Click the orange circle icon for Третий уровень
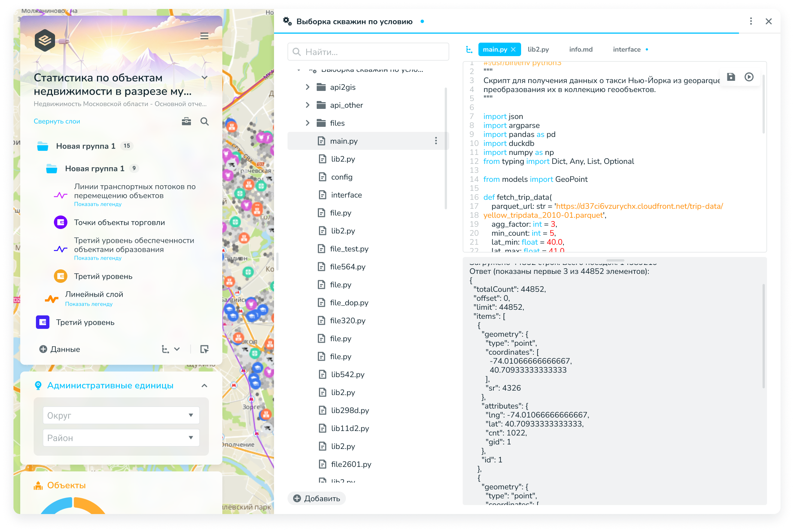 (x=61, y=276)
